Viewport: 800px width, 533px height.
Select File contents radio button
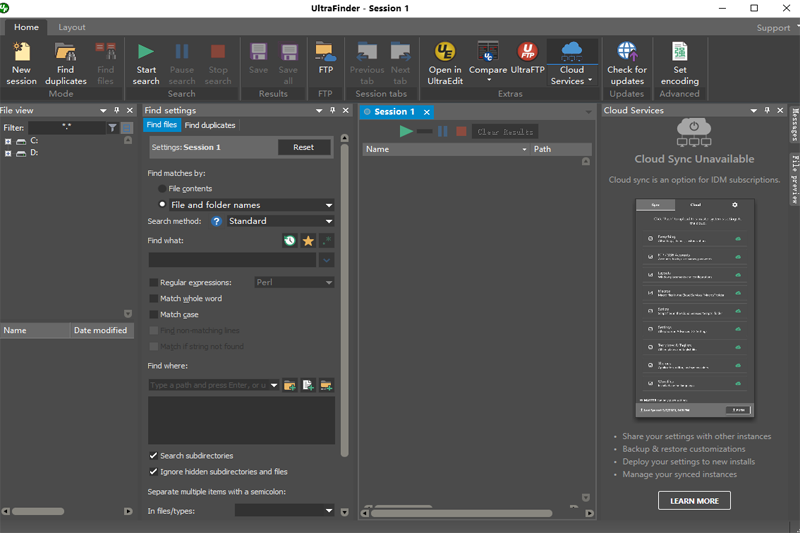click(162, 189)
